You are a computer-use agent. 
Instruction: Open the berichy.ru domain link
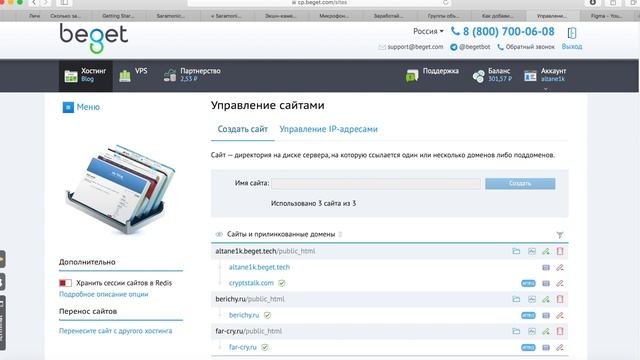click(x=244, y=315)
